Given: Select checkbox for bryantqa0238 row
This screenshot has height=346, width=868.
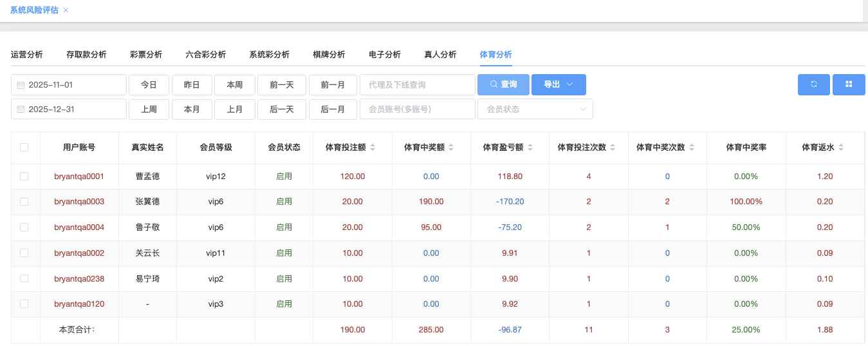Looking at the screenshot, I should coord(24,278).
